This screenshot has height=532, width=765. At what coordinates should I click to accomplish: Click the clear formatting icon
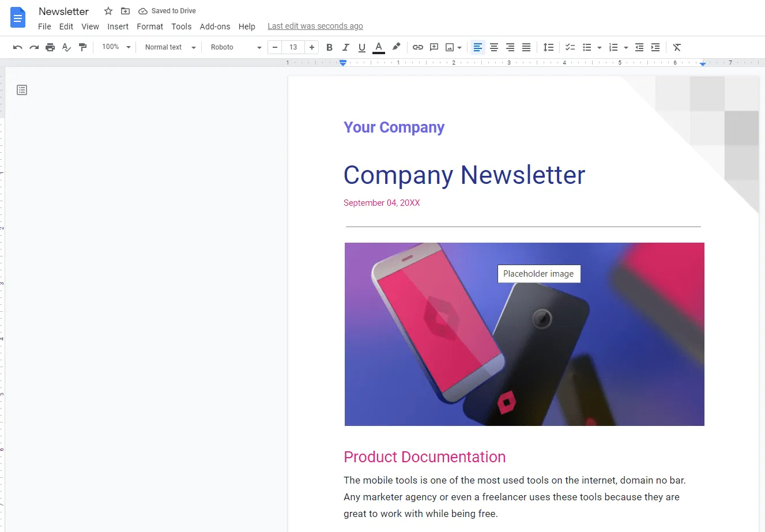point(677,47)
